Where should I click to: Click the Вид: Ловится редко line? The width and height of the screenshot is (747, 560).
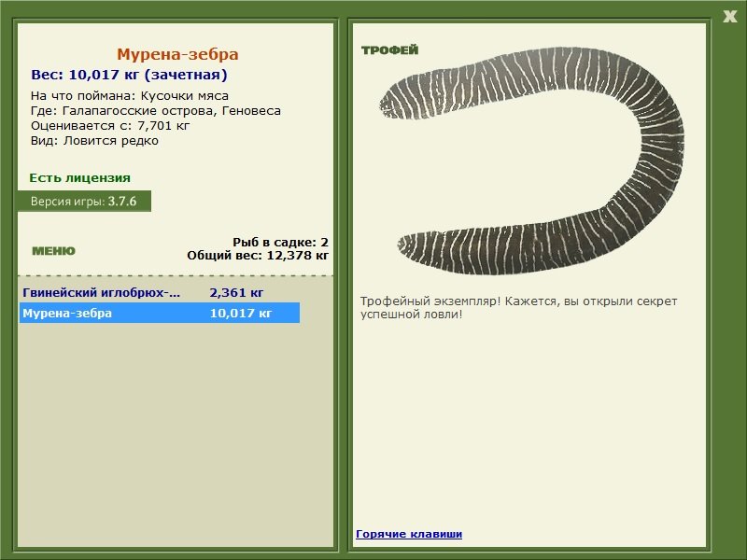click(x=94, y=141)
